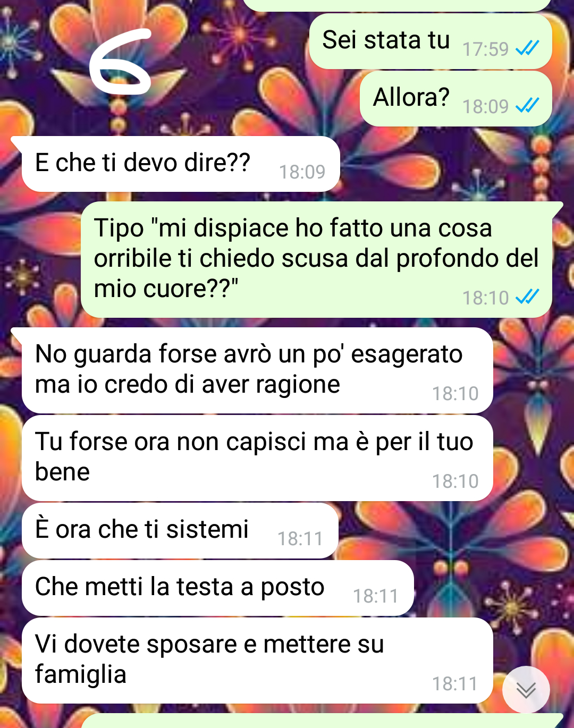Screen dimensions: 574x728
Task: Tap the partial green bubble at the bottom
Action: tap(322, 721)
